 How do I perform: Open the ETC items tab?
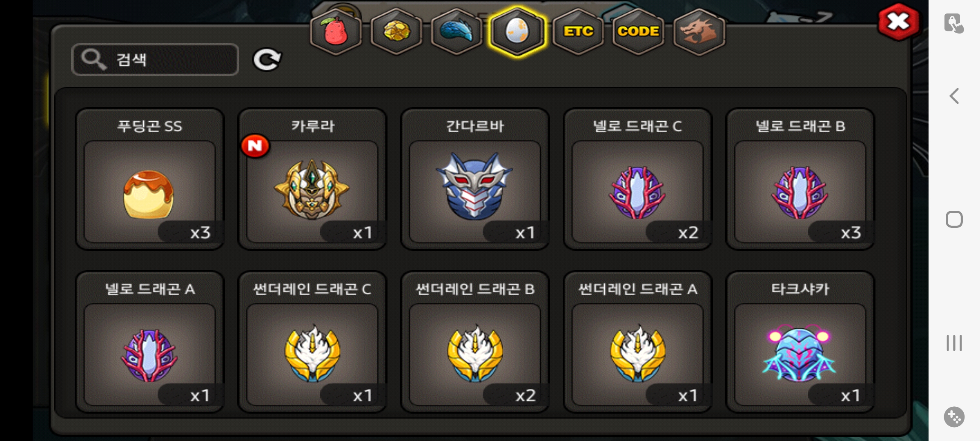[x=578, y=32]
